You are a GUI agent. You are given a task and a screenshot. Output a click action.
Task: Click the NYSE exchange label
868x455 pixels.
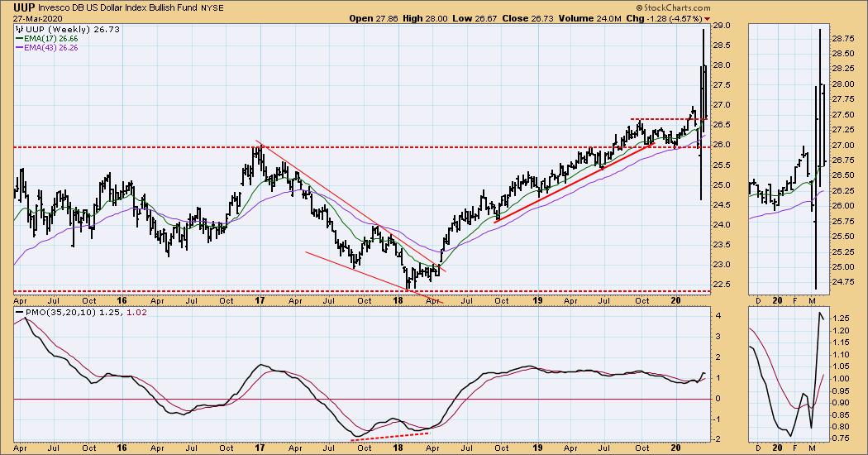coord(213,8)
